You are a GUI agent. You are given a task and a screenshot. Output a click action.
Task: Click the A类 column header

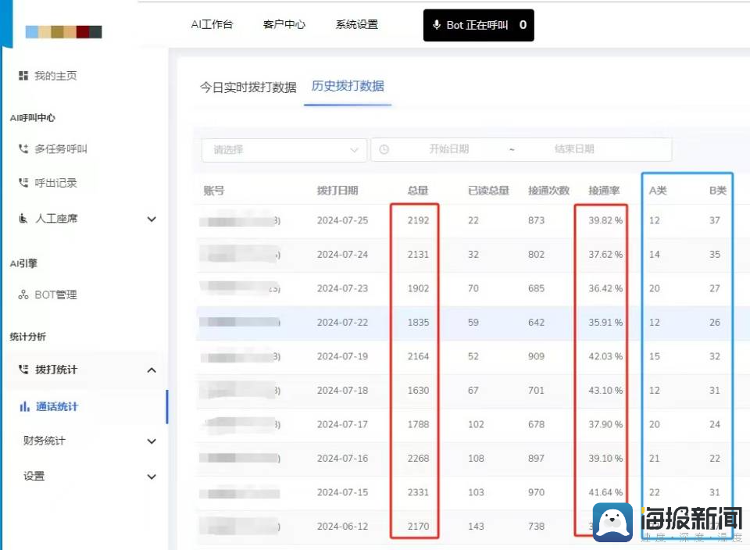pos(658,191)
